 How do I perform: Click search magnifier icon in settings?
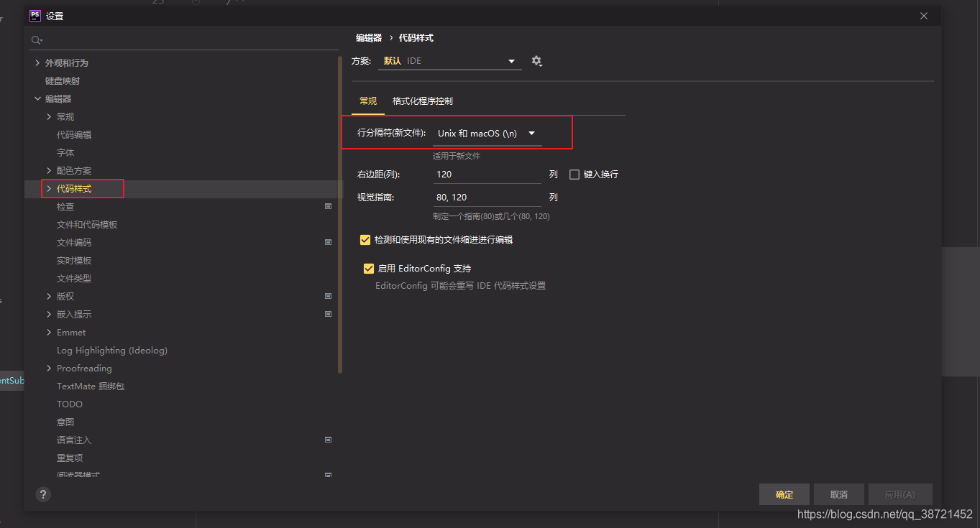click(x=37, y=40)
